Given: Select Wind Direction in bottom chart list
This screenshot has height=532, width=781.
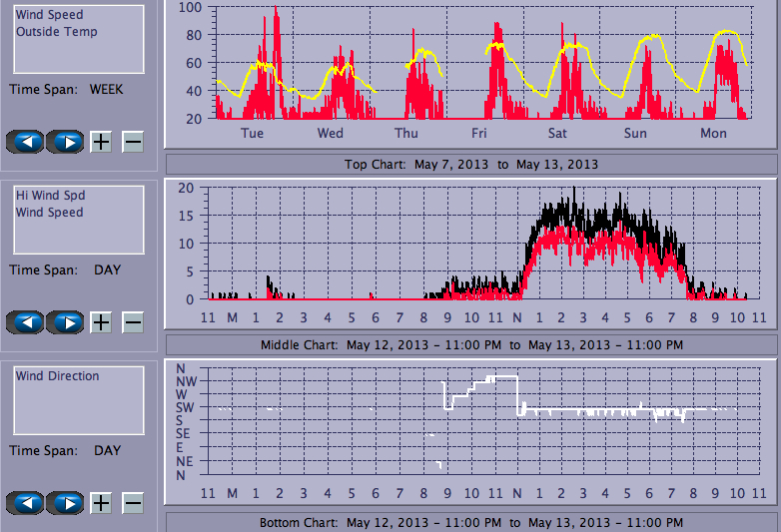Looking at the screenshot, I should click(x=57, y=376).
